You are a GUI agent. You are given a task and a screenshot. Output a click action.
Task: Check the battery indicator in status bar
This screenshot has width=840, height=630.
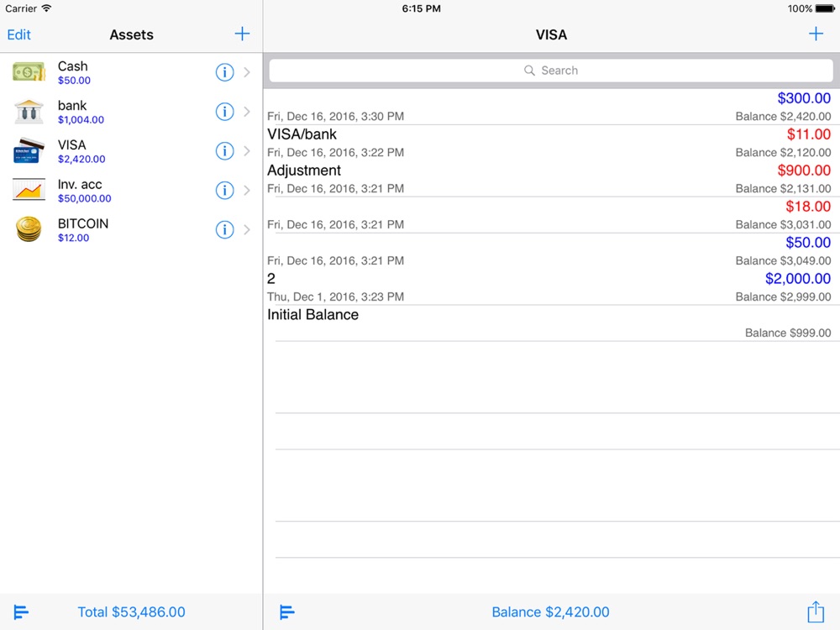pyautogui.click(x=825, y=8)
